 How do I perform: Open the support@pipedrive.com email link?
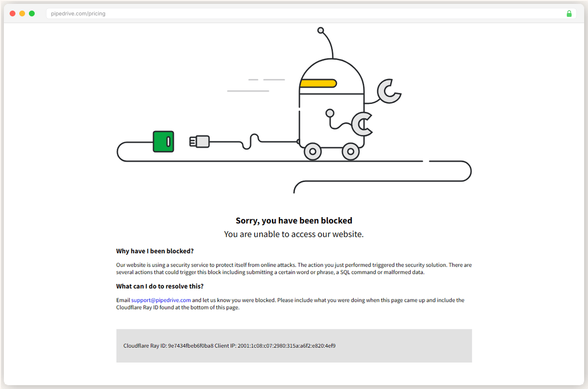pos(161,300)
